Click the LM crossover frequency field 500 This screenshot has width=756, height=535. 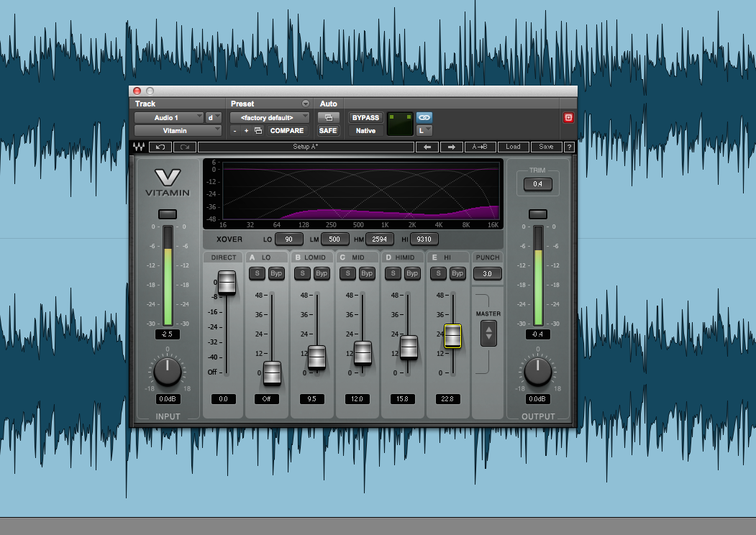point(334,239)
